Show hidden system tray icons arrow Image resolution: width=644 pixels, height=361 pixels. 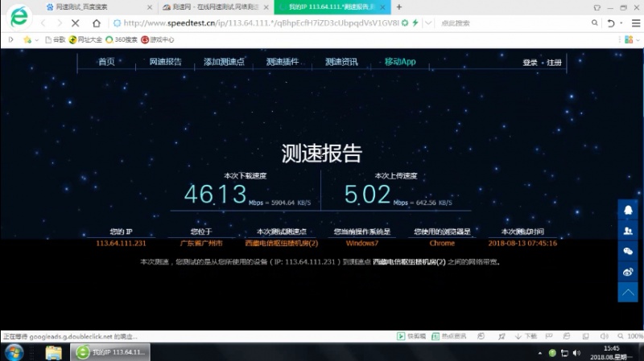tap(539, 353)
